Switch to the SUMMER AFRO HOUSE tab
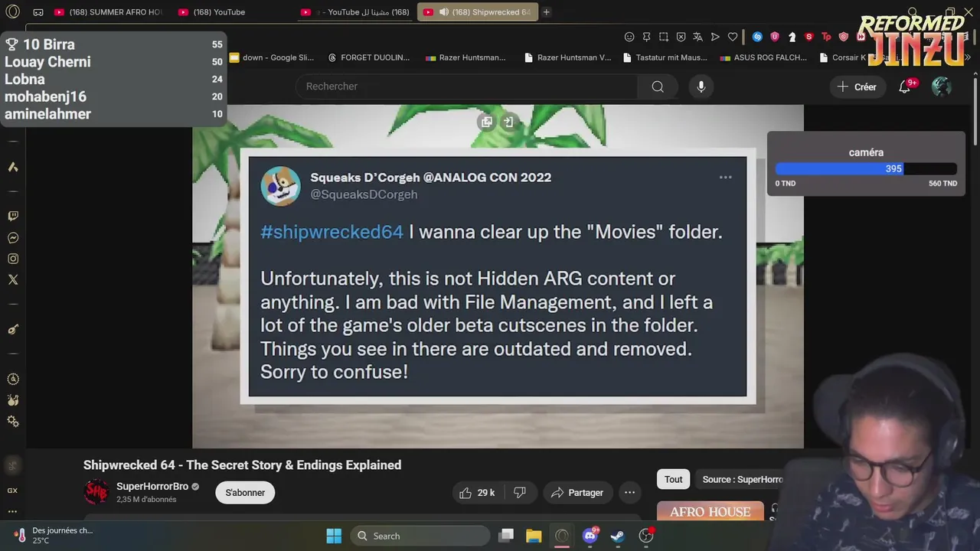 pyautogui.click(x=109, y=12)
